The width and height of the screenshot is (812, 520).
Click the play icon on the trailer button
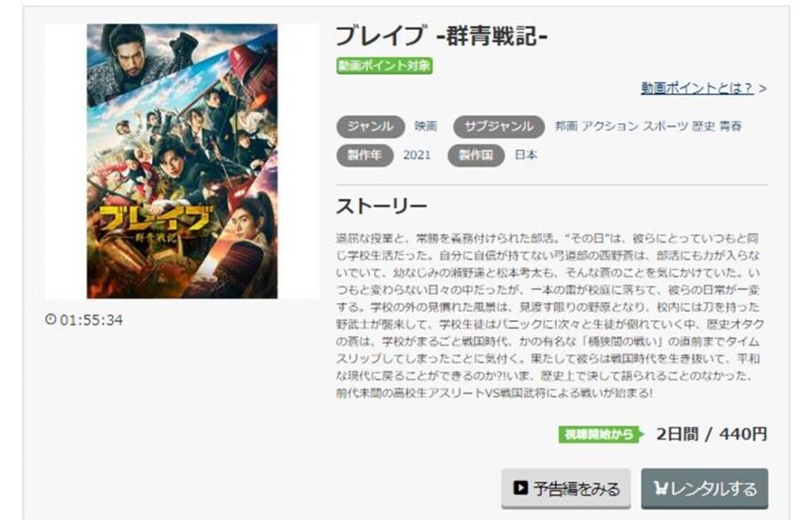point(521,488)
